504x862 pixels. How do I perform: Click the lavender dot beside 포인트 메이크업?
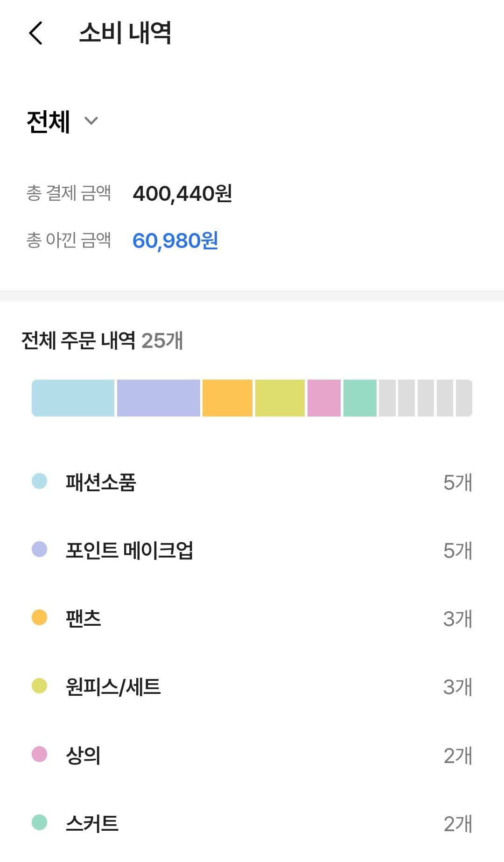[40, 549]
